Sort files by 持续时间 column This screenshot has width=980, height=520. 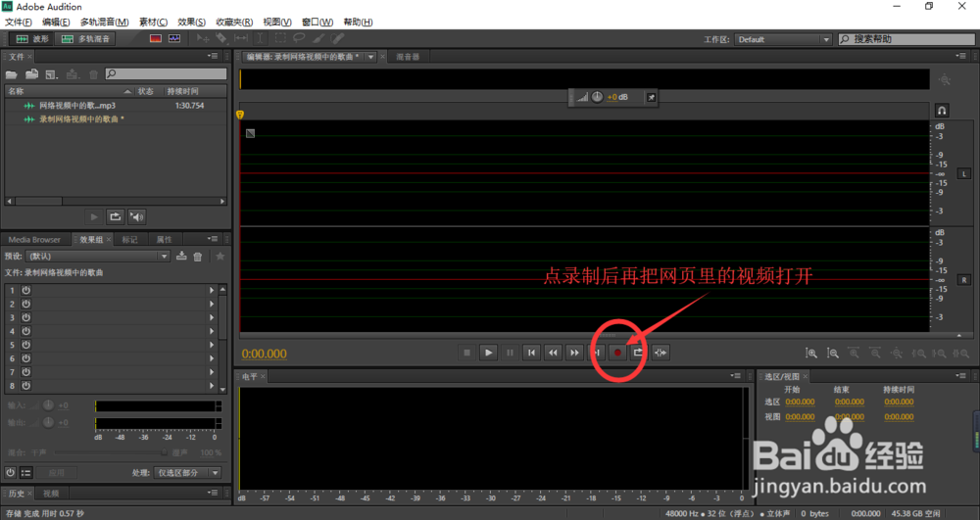(x=182, y=91)
